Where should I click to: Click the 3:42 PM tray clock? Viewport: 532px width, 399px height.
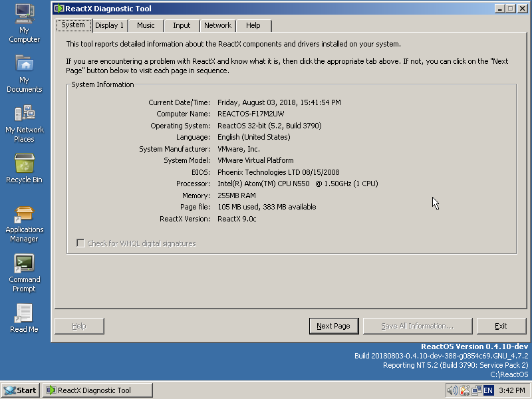coord(512,390)
